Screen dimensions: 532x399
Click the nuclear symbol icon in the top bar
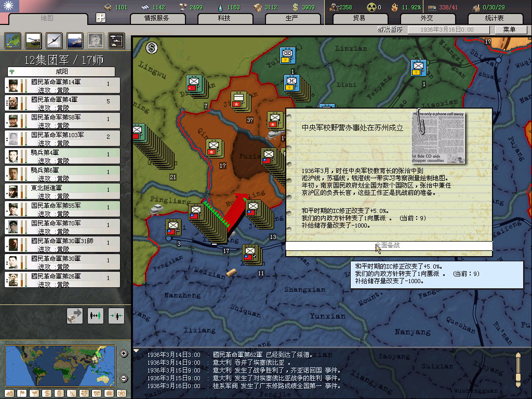(371, 7)
